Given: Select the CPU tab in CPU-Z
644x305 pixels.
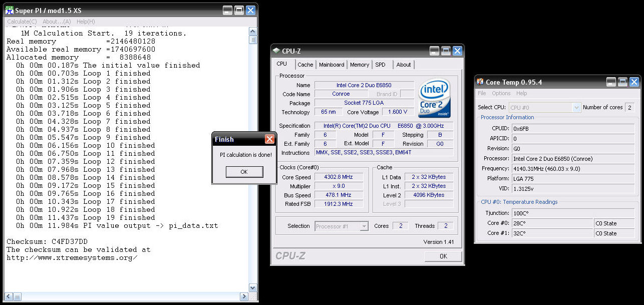Looking at the screenshot, I should coord(282,64).
